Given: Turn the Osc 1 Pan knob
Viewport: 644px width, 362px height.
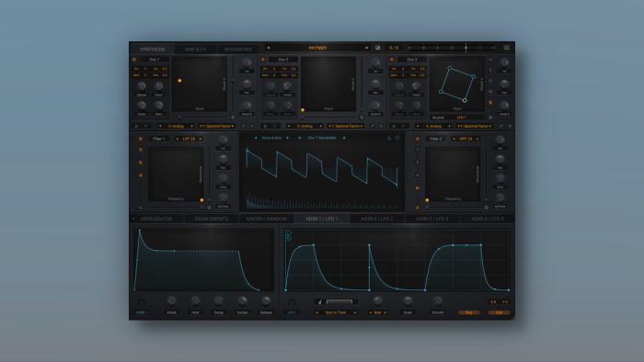Looking at the screenshot, I should [x=247, y=84].
